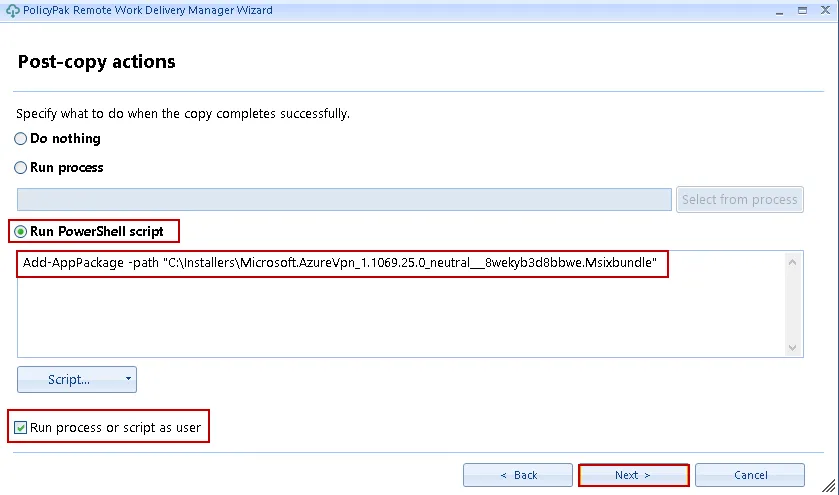Viewport: 839px width, 495px height.
Task: Click the Add-AppPackage command text line
Action: pyautogui.click(x=340, y=263)
